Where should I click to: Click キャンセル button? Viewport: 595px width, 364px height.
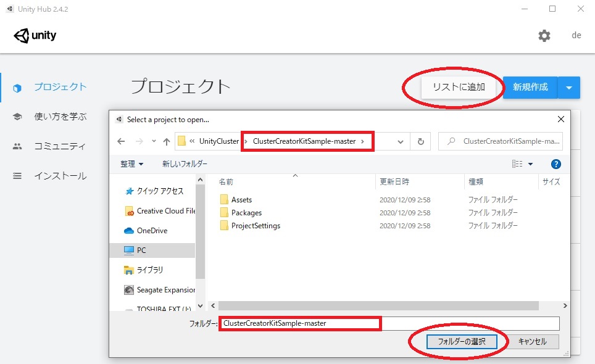tap(533, 342)
